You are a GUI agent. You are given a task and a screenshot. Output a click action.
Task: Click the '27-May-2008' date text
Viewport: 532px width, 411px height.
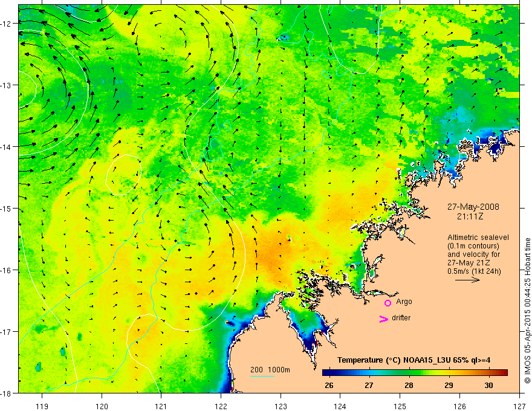(x=473, y=207)
